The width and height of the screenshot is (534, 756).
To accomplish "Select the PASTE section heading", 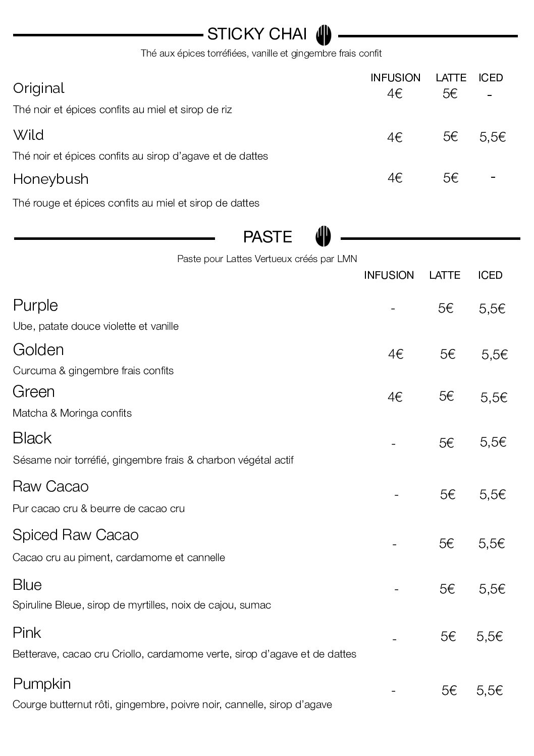I will [268, 237].
